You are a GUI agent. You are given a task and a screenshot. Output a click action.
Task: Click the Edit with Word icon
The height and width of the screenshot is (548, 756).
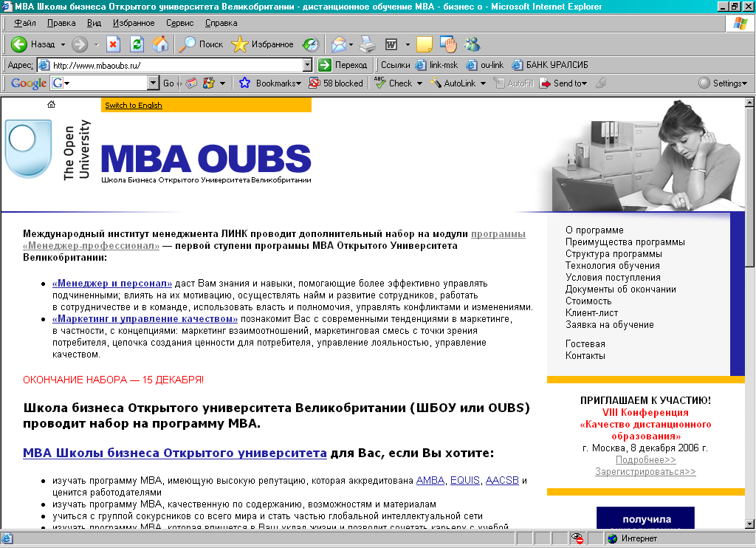(391, 44)
